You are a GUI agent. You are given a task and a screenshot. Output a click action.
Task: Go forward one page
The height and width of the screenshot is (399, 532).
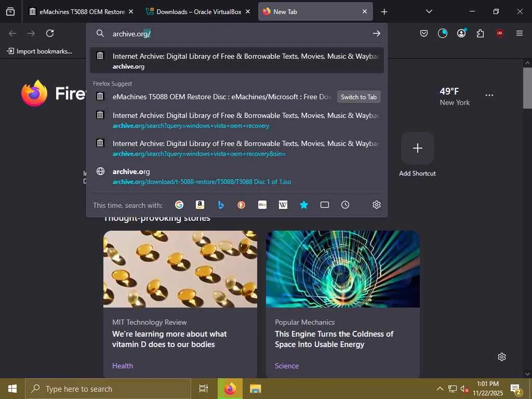tap(31, 33)
